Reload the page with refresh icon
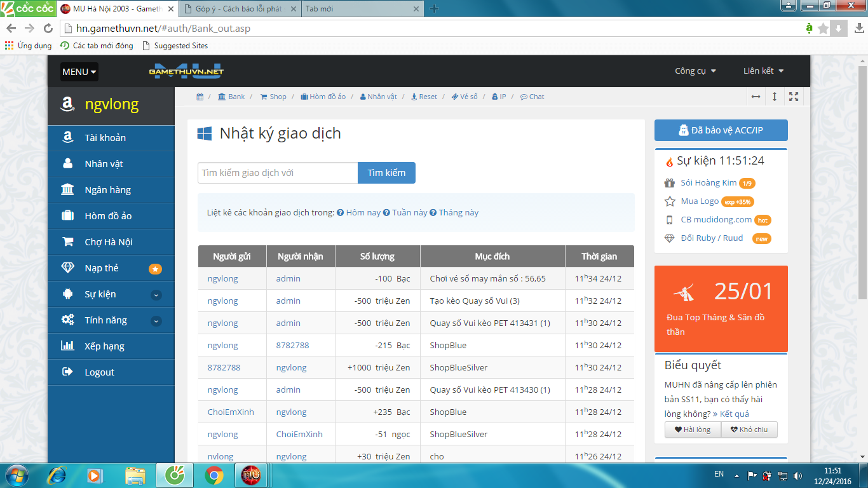 point(48,29)
